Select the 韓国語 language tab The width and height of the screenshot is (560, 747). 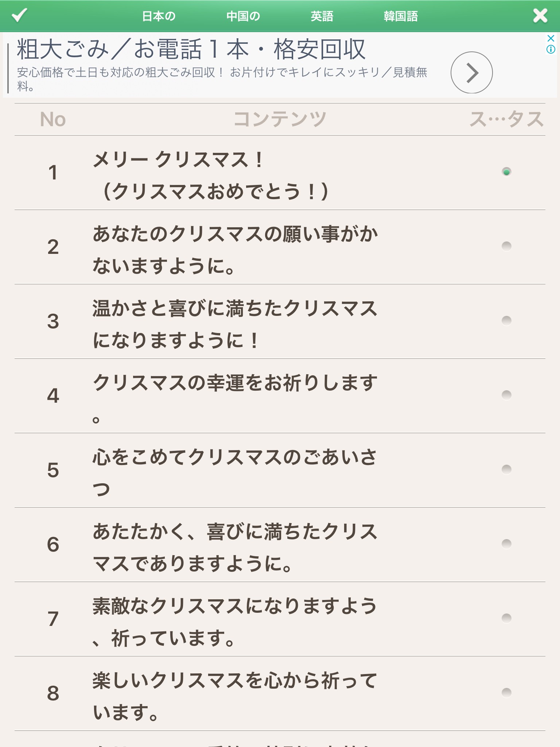click(401, 16)
